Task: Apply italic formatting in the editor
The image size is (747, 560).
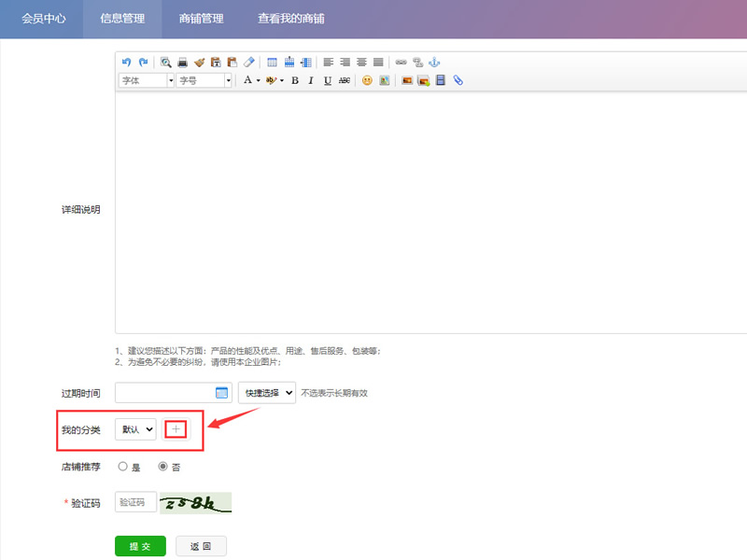Action: tap(311, 81)
